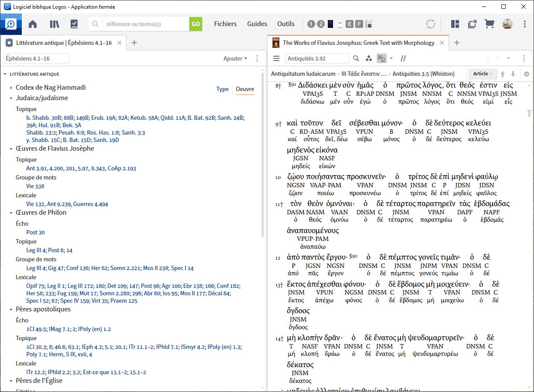Click shortcut icon number 1
This screenshot has height=392, width=534.
coord(311,24)
